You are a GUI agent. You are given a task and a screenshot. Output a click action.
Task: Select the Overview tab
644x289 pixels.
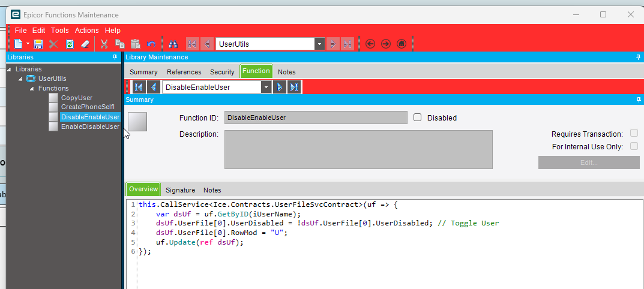point(143,189)
